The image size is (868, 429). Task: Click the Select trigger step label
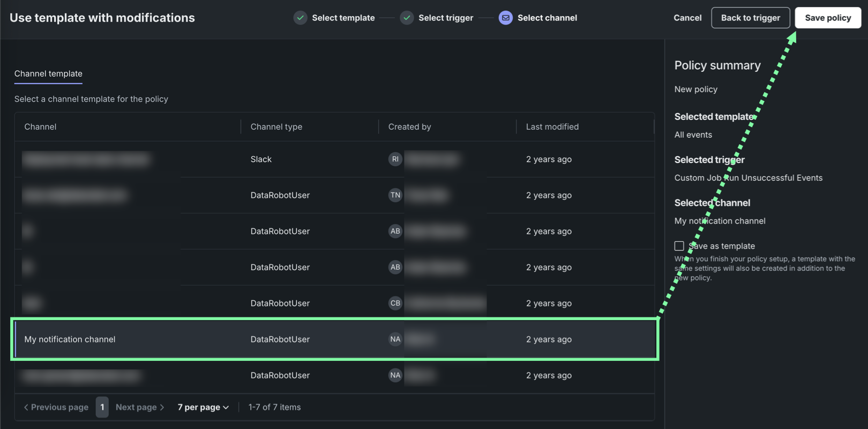point(446,18)
